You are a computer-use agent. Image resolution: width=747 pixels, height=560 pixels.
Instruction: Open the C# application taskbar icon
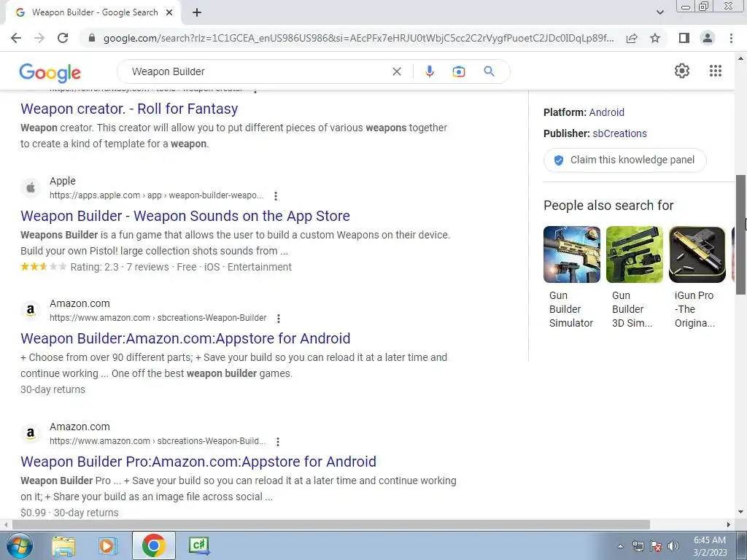click(x=198, y=545)
